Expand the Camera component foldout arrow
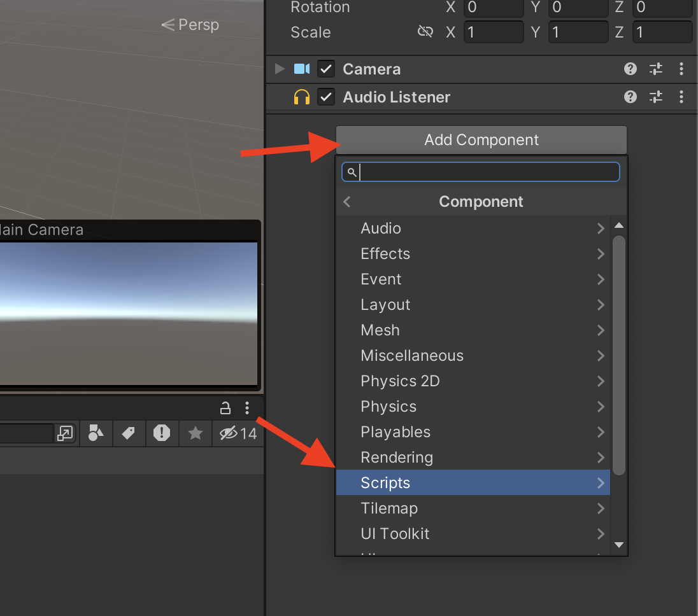 coord(279,69)
